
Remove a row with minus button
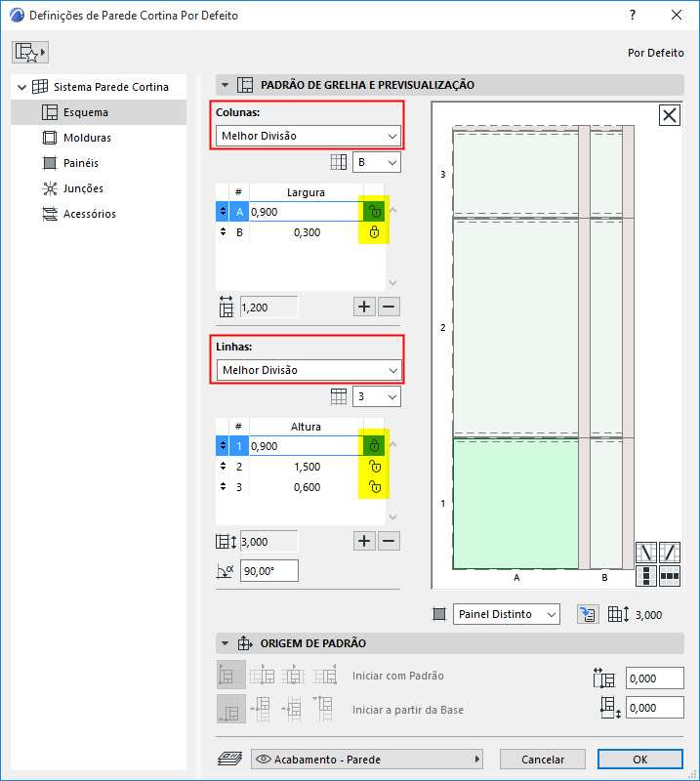coord(390,541)
